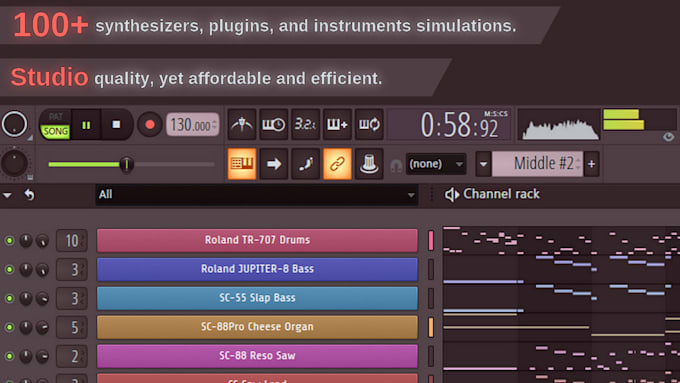The height and width of the screenshot is (383, 680).
Task: Select SC-88Pro Cheese Organ channel indicator
Action: point(431,327)
